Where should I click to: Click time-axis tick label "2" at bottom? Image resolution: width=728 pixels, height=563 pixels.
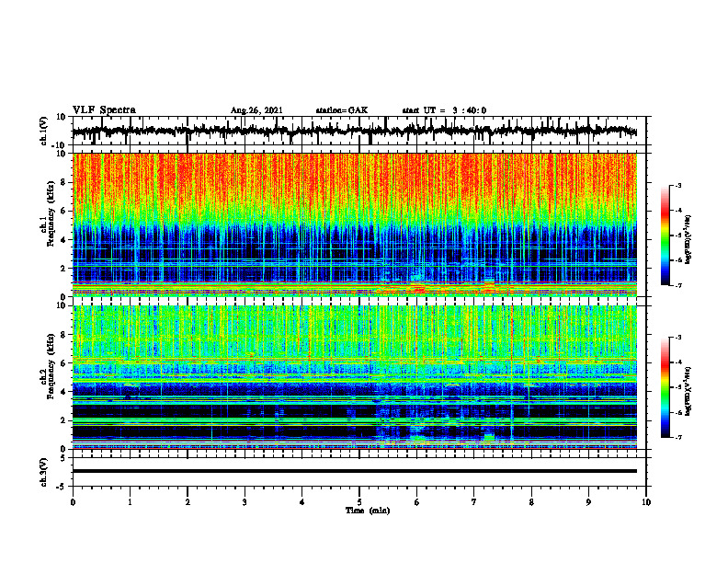point(188,502)
